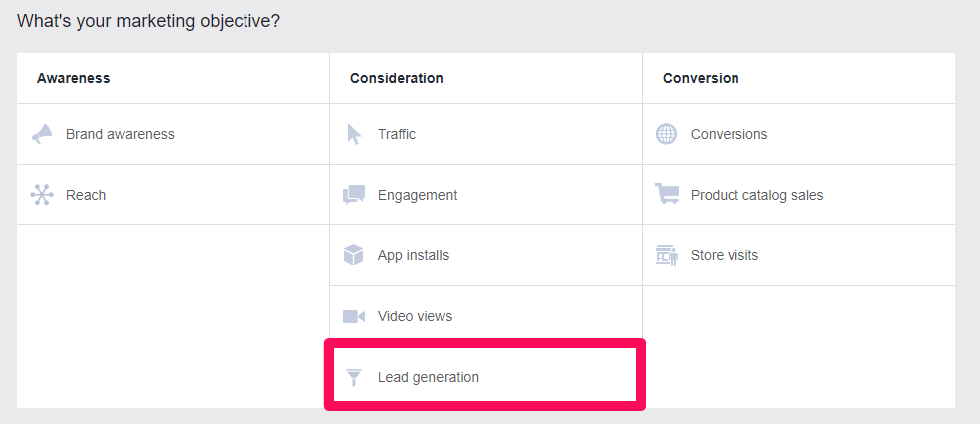
Task: Choose the Store visits objective label
Action: coord(725,255)
